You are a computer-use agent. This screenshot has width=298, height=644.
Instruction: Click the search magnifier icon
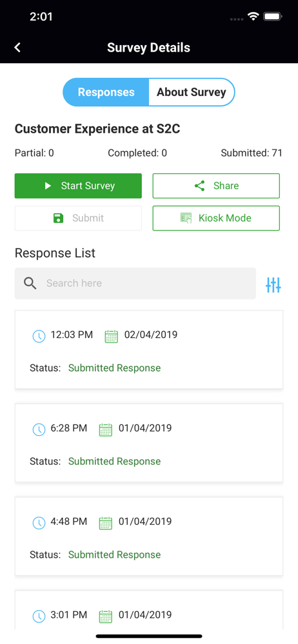coord(30,283)
